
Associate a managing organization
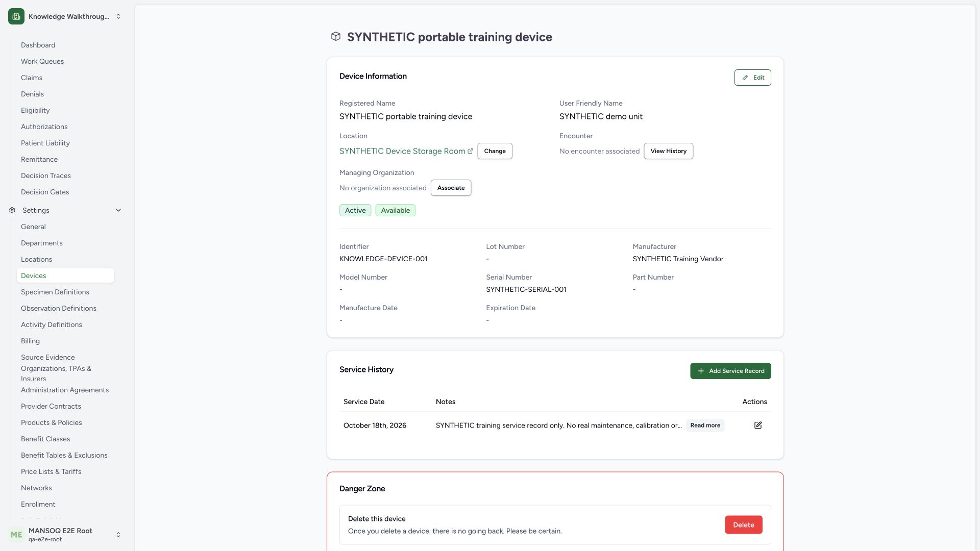pos(451,188)
